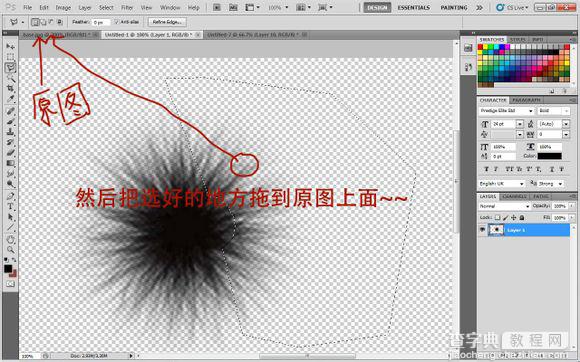Open the font family dropdown

507,111
